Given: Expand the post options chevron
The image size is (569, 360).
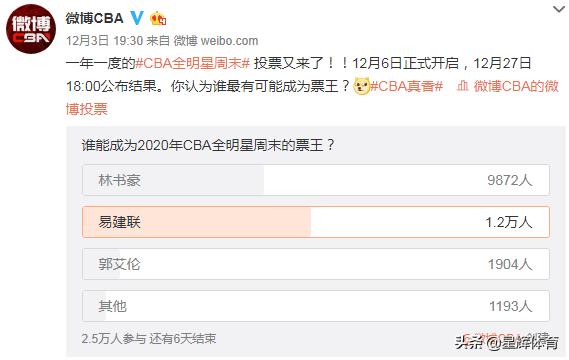Looking at the screenshot, I should pyautogui.click(x=559, y=9).
